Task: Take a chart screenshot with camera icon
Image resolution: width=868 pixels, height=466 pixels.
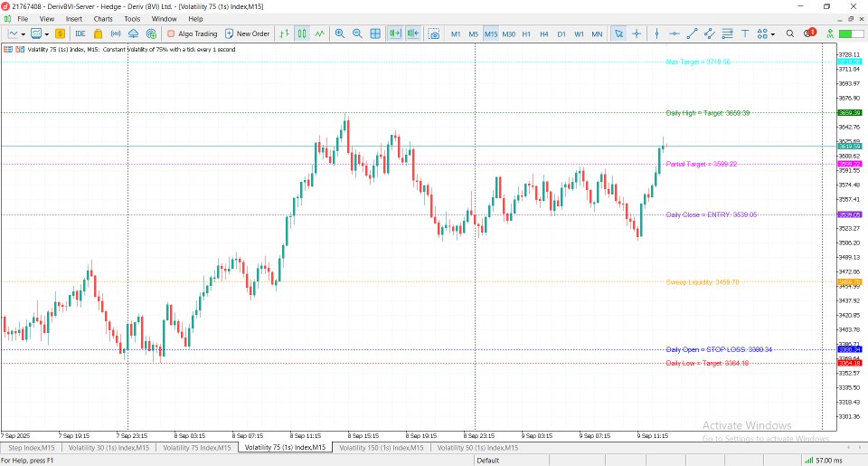Action: 434,33
